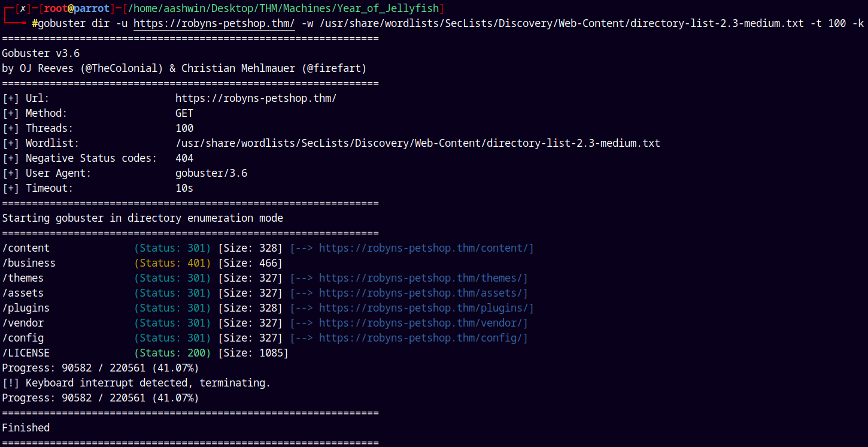Select the /business path result
The height and width of the screenshot is (447, 868).
pos(29,263)
